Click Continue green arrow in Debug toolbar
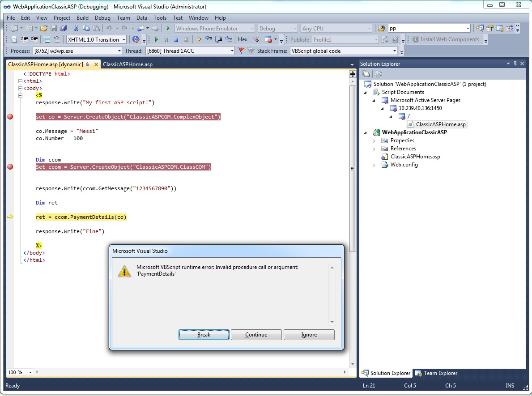Screen dimensions: 532x396 (157, 40)
